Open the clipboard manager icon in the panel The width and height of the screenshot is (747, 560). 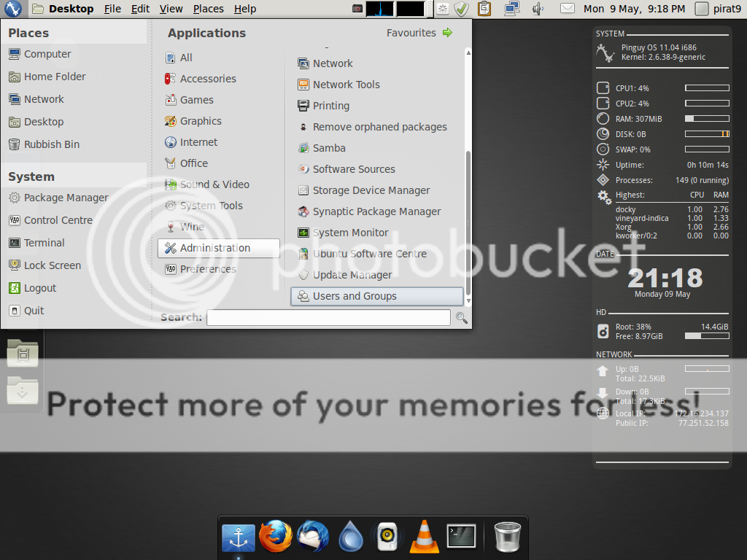(484, 9)
